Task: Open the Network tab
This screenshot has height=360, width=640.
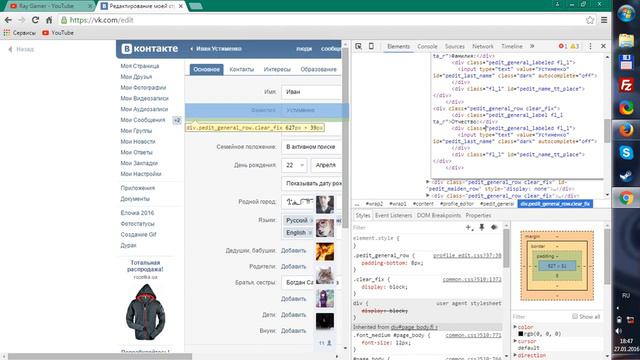Action: (483, 47)
